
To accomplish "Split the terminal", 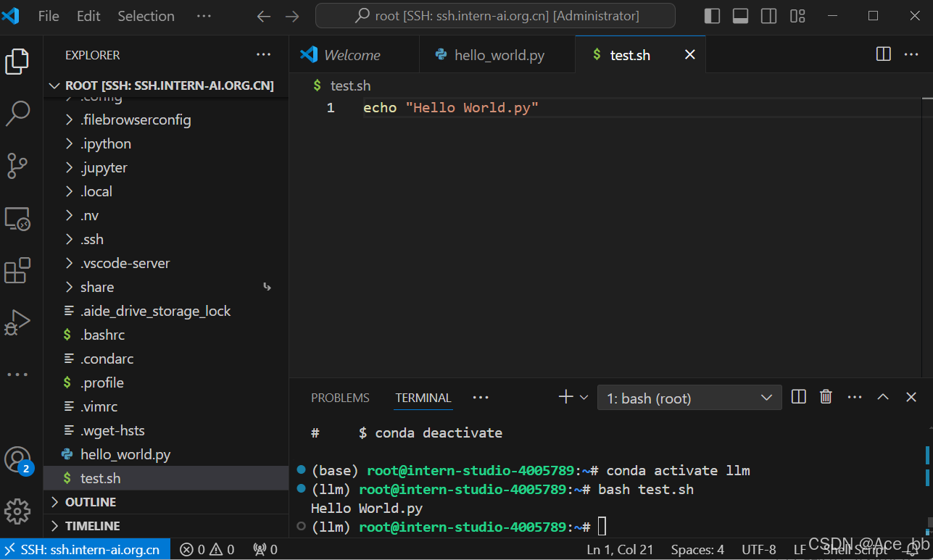I will coord(799,397).
